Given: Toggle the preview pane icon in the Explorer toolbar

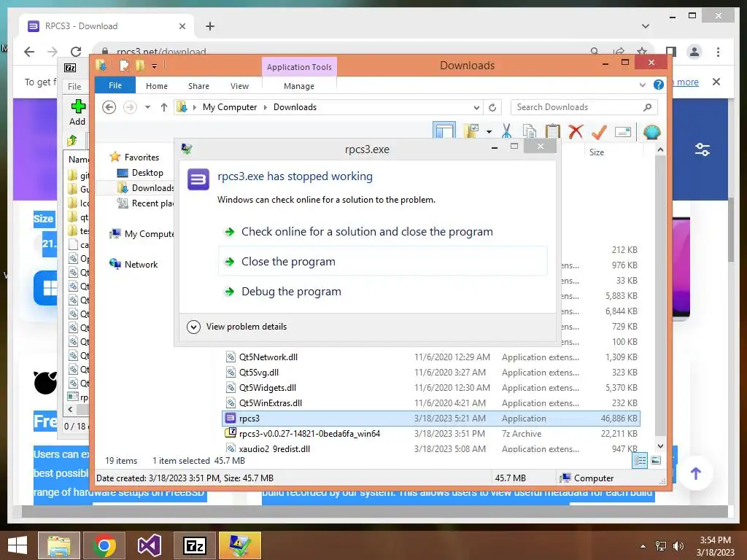Looking at the screenshot, I should click(x=444, y=131).
